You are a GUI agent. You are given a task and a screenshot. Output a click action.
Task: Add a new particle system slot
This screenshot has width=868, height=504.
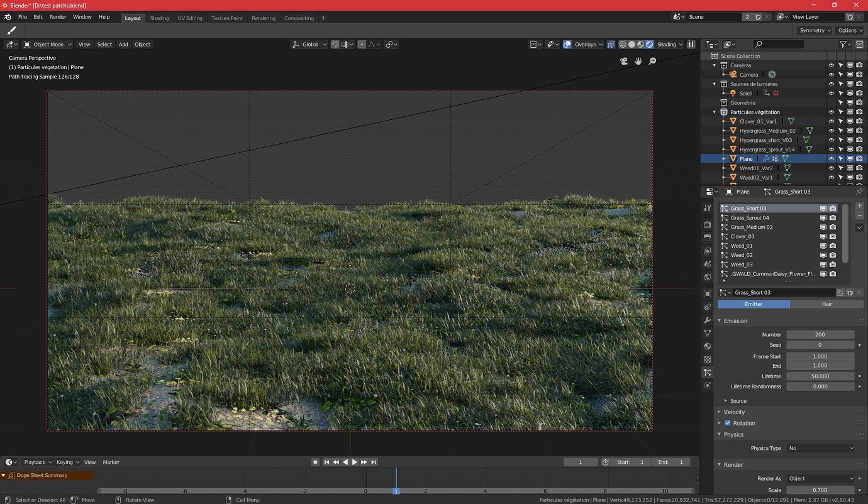pyautogui.click(x=859, y=206)
